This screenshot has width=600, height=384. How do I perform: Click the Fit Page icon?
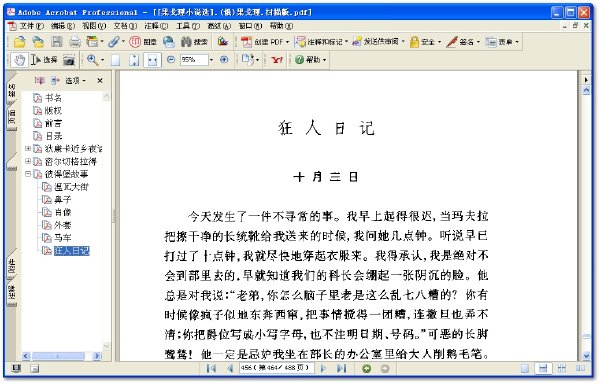pyautogui.click(x=134, y=60)
